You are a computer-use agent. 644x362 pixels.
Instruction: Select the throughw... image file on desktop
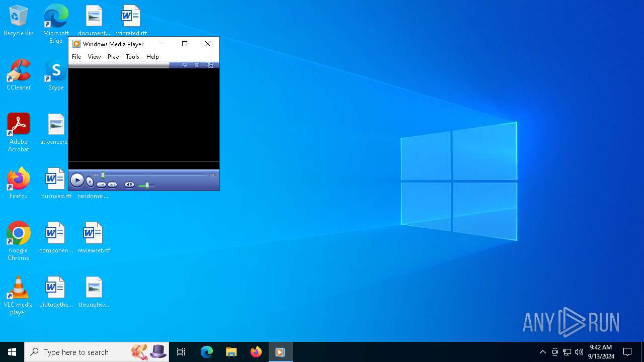94,292
